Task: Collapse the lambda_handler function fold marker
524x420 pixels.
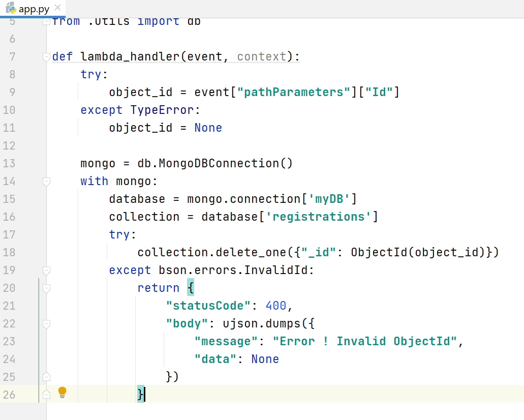Action: [46, 57]
